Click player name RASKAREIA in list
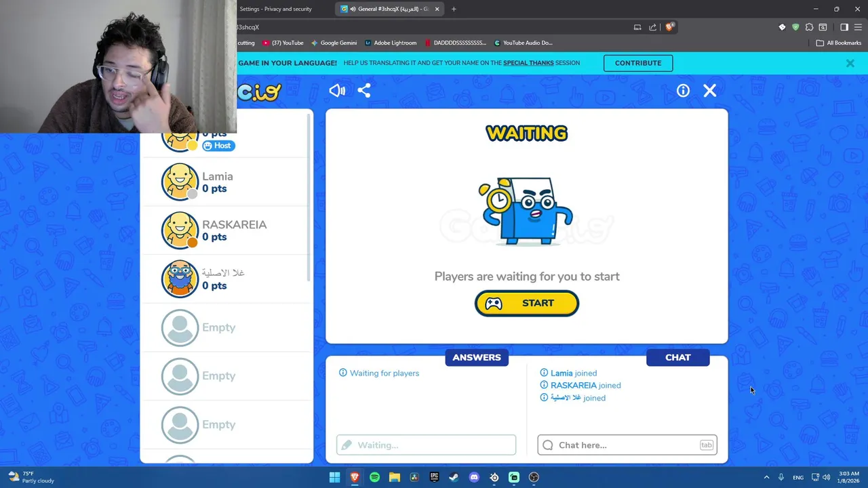868x488 pixels. [x=235, y=224]
